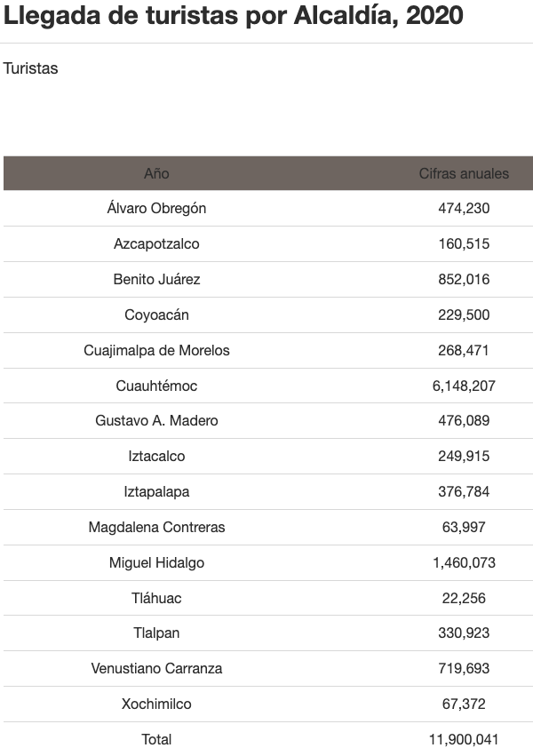Select the Tlalpan value 330,923

coord(464,633)
